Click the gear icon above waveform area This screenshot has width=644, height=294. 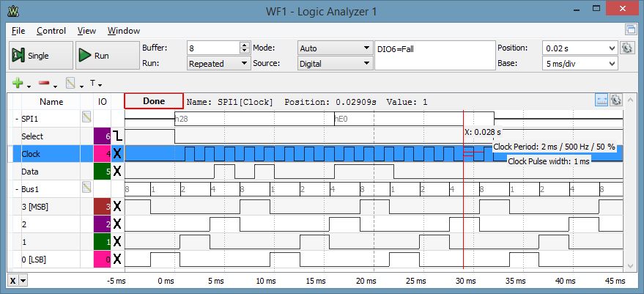[x=615, y=100]
